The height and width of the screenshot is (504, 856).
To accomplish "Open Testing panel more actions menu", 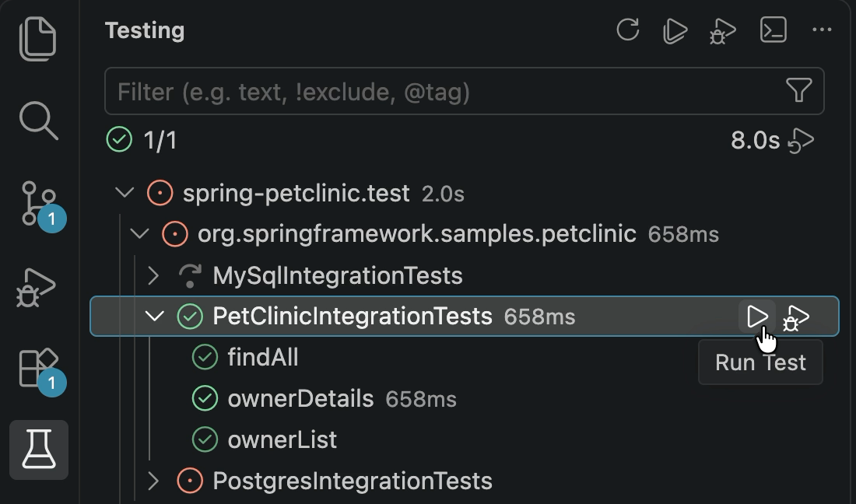I will point(822,30).
